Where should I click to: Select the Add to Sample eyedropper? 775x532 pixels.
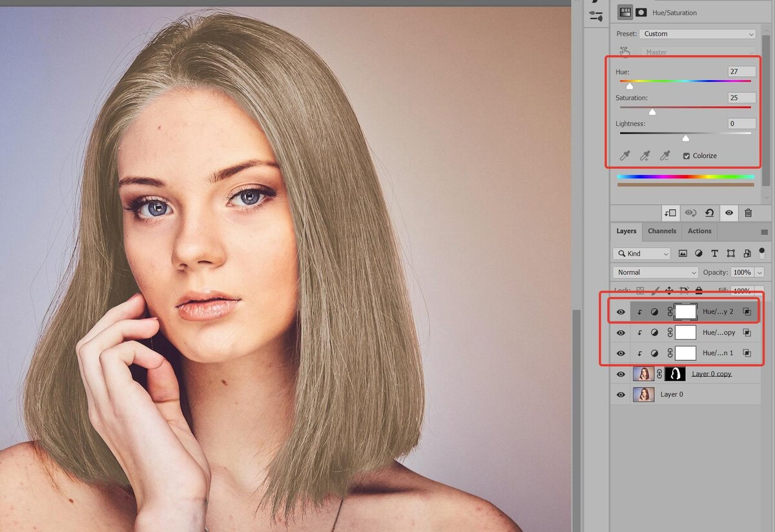click(x=645, y=156)
